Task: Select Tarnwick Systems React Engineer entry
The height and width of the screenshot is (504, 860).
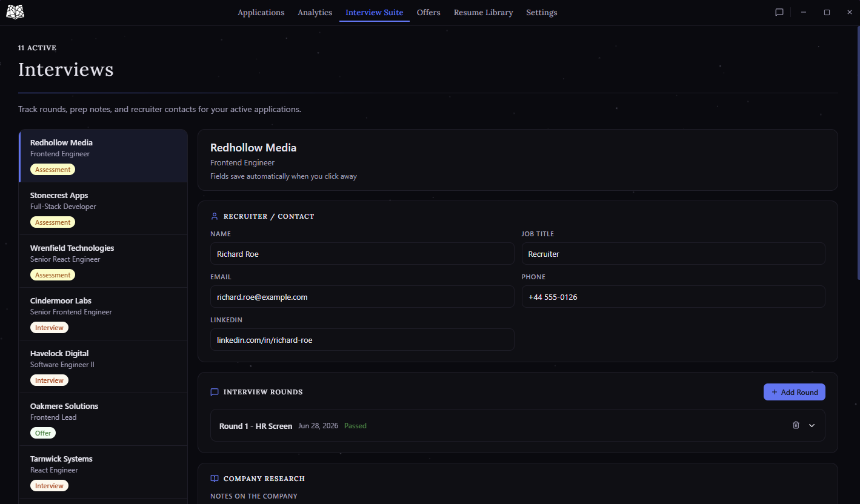Action: [x=104, y=472]
